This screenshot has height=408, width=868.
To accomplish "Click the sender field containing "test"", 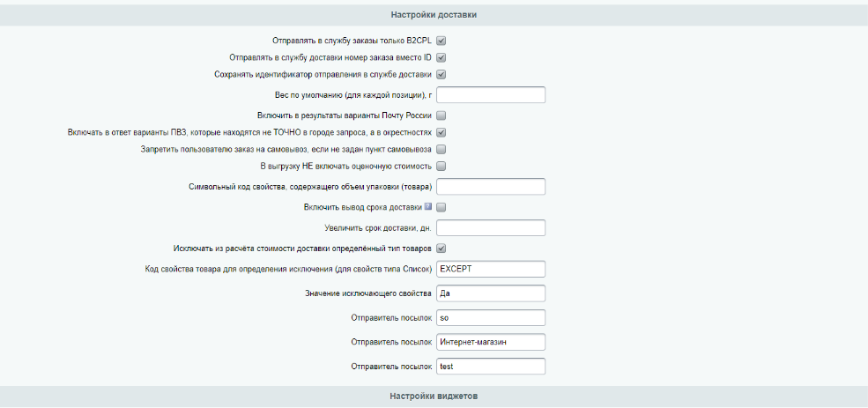I will point(491,367).
